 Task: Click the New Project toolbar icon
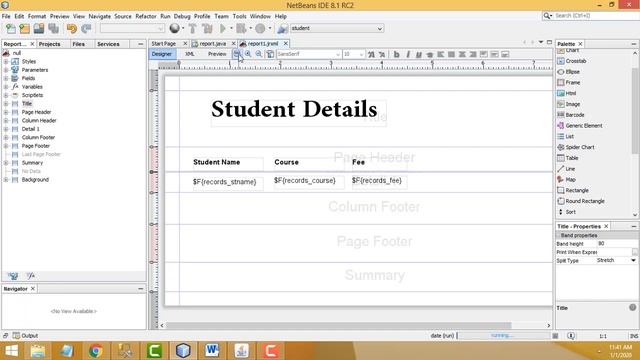(x=24, y=29)
